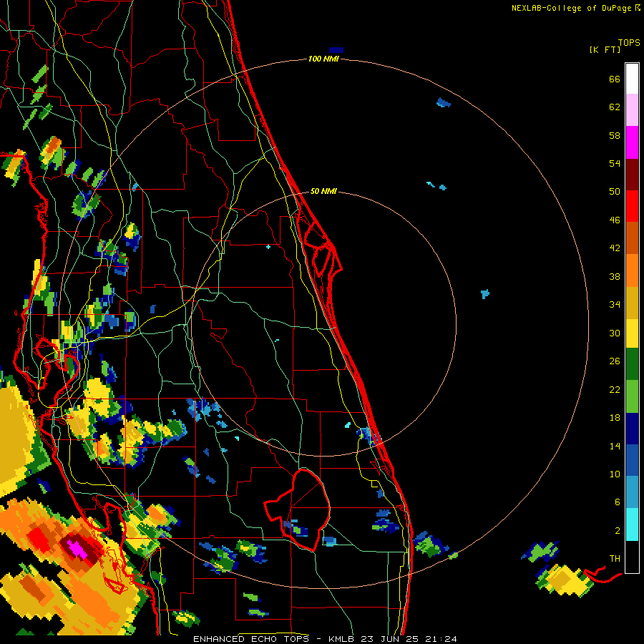The width and height of the screenshot is (644, 644).
Task: Click the 46 value on the scale
Action: [x=615, y=220]
